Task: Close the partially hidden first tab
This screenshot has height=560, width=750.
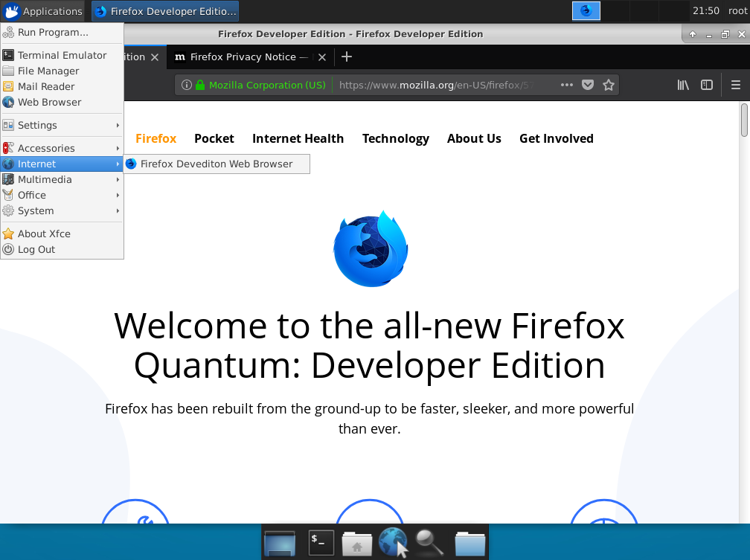Action: [155, 57]
